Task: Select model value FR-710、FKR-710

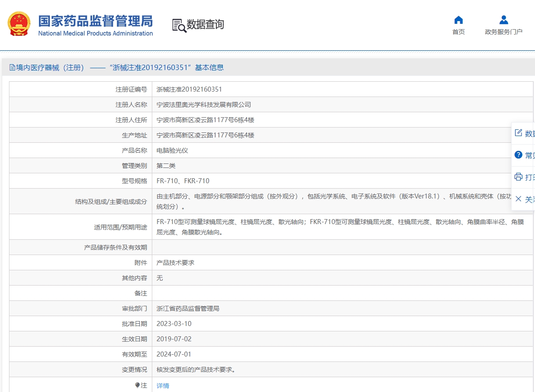Action: [x=183, y=181]
